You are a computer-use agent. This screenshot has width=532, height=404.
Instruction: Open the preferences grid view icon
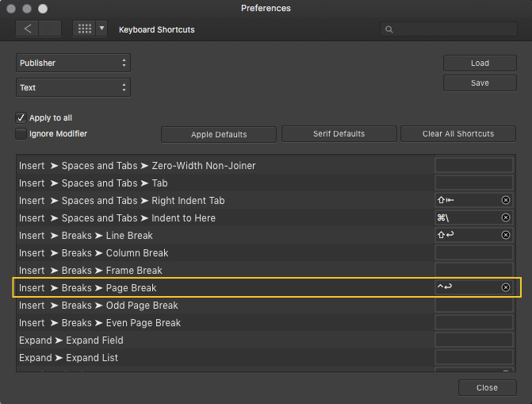[x=84, y=29]
